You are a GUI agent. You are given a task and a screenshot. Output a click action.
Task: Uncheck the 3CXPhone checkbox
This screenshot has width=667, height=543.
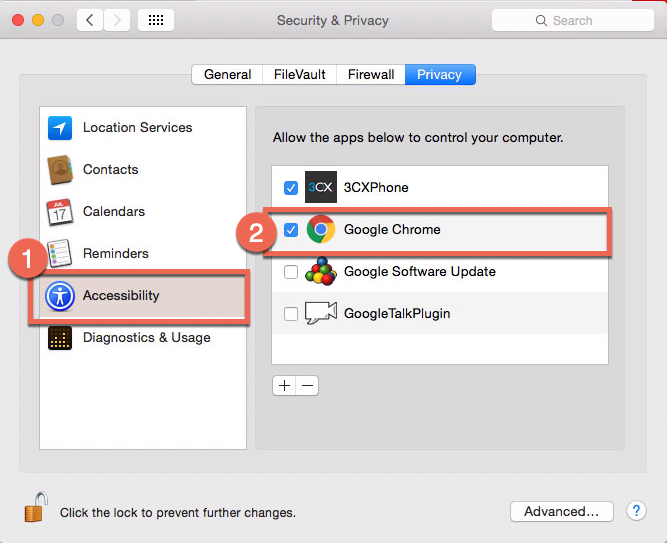[291, 188]
